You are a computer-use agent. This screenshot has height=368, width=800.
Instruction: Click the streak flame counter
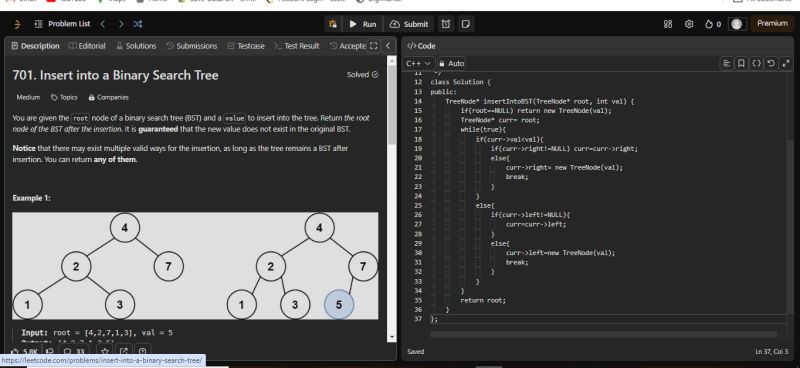[x=713, y=24]
